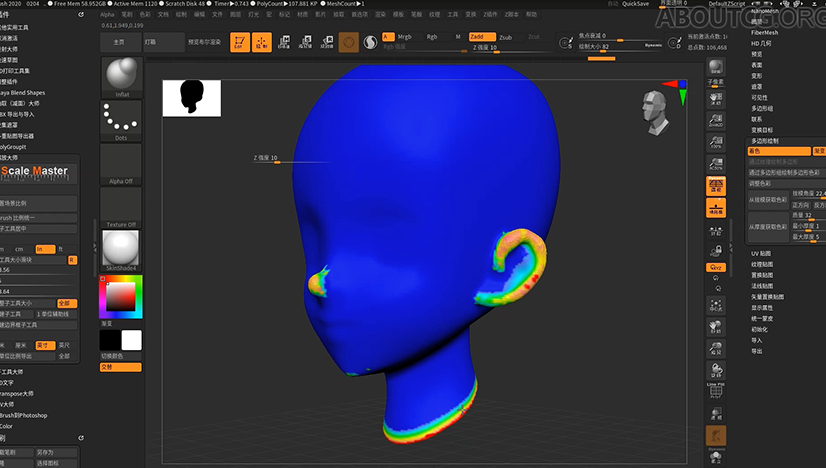Select the white main color swatch

[132, 340]
